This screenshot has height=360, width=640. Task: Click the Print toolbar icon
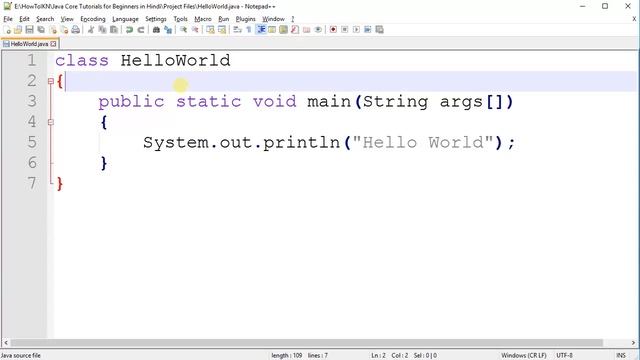click(76, 30)
